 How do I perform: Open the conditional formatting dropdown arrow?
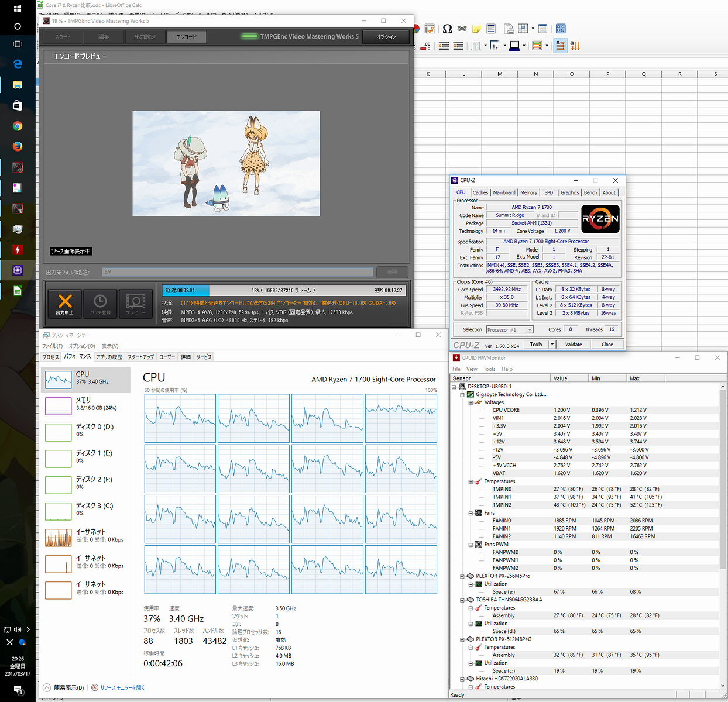[547, 46]
